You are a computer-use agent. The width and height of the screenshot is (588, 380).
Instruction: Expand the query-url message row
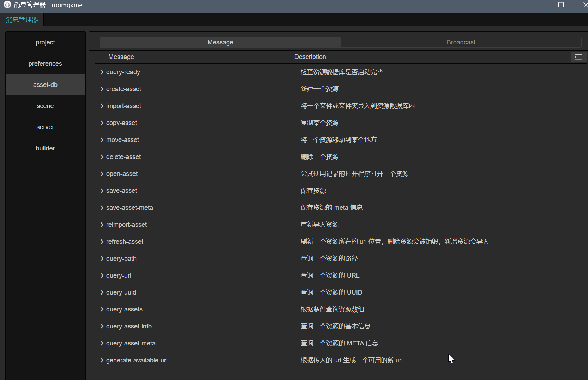pyautogui.click(x=102, y=275)
